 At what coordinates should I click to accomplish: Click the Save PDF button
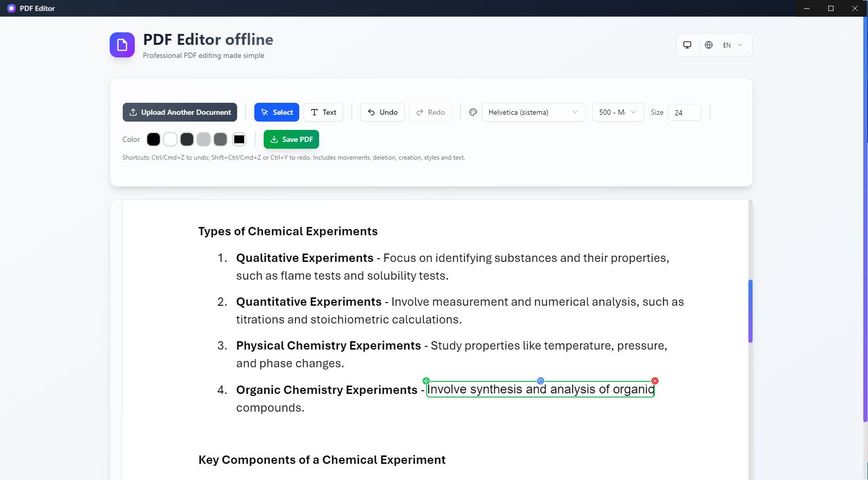click(x=291, y=139)
